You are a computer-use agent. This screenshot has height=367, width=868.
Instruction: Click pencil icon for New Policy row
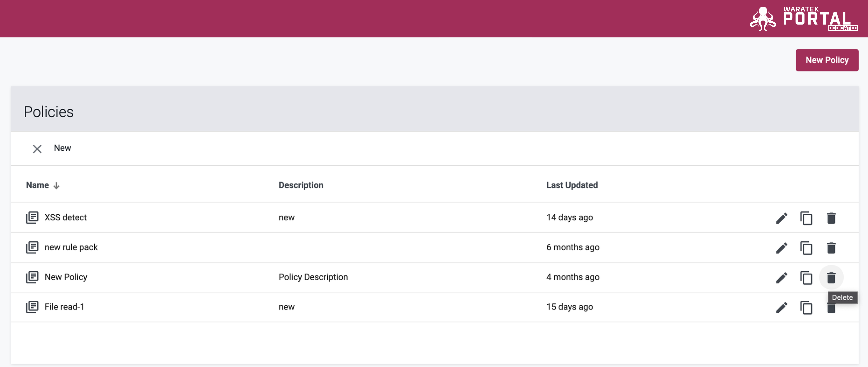point(781,277)
